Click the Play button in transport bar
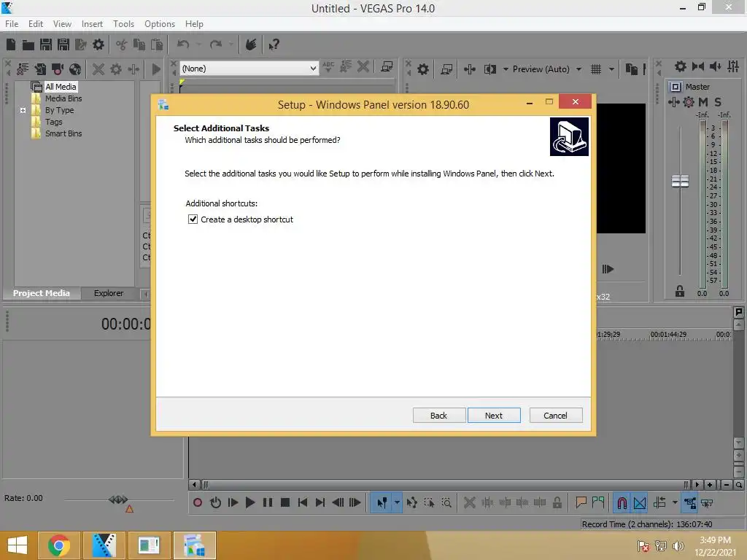 click(x=250, y=503)
